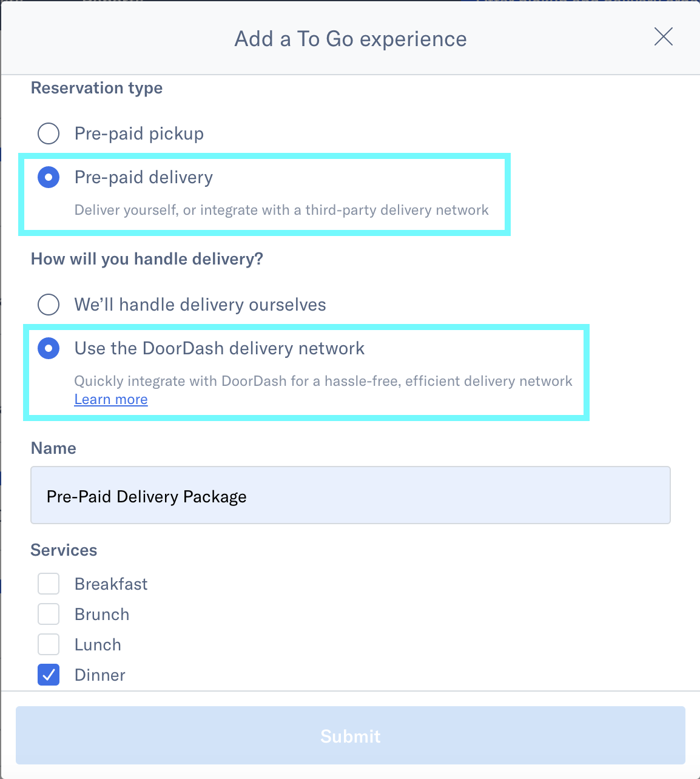Select the Pre-paid pickup reservation type
This screenshot has width=700, height=779.
[x=49, y=133]
